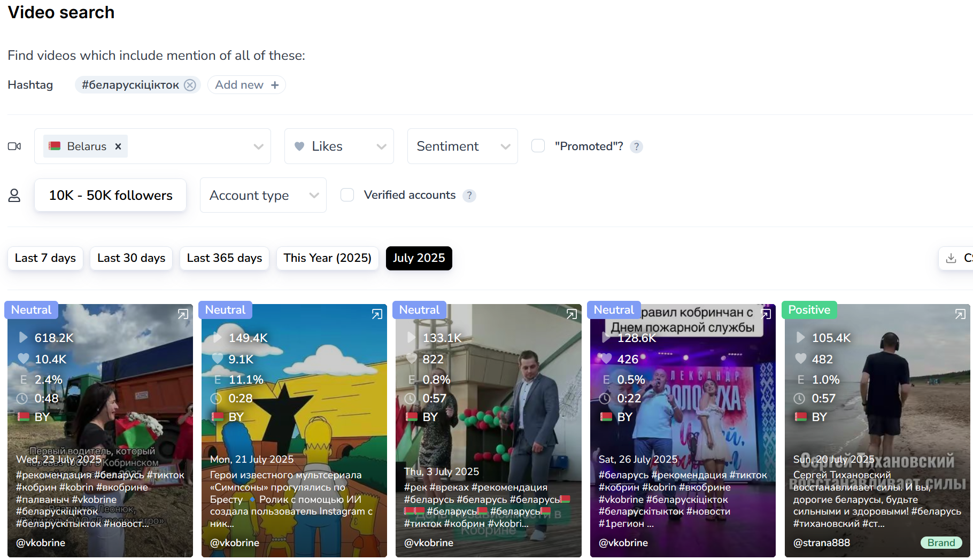Open the Simpsons video external link icon

pyautogui.click(x=377, y=314)
